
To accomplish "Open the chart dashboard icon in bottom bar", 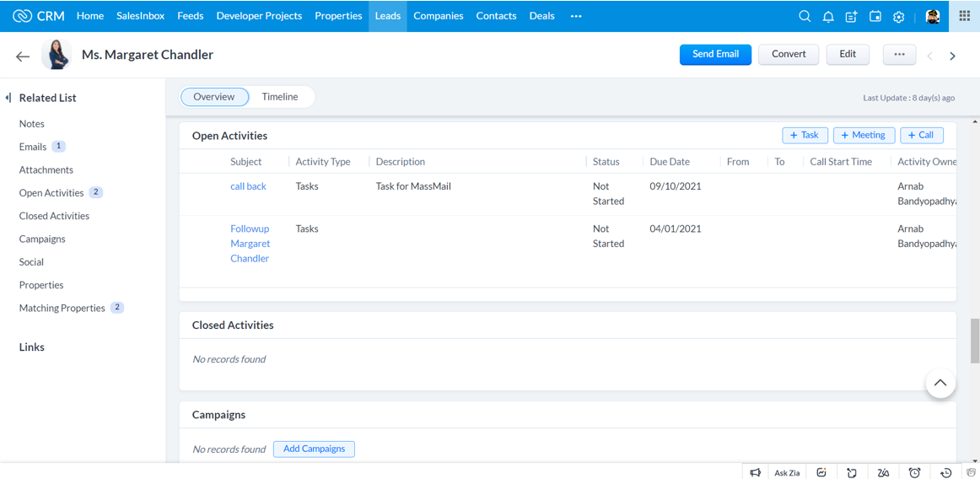I will pos(822,472).
